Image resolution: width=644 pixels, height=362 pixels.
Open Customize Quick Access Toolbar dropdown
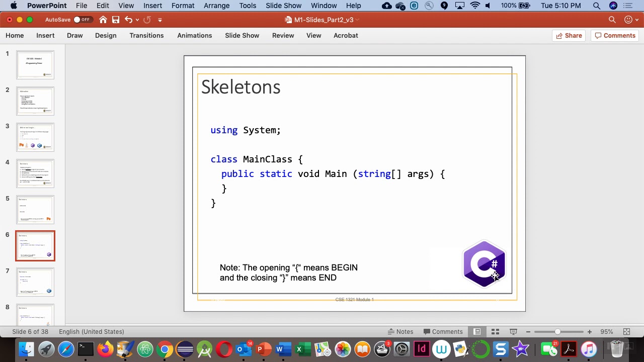coord(160,20)
